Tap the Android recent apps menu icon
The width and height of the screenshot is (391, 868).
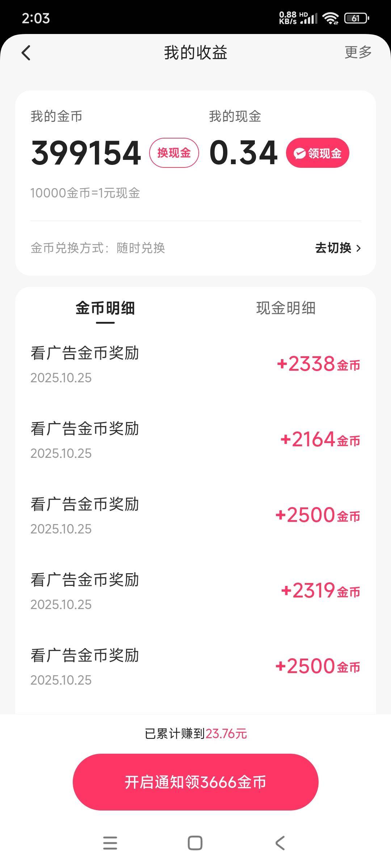click(110, 843)
